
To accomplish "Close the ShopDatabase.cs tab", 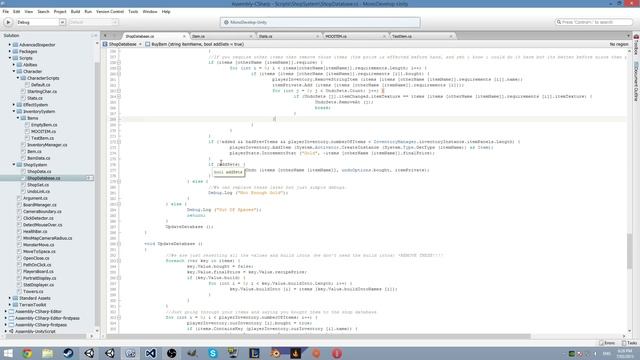I will [x=184, y=36].
